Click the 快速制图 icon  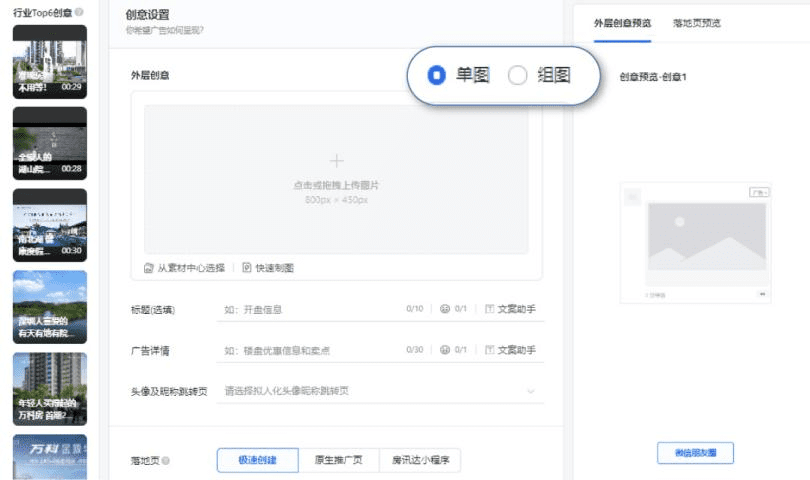pyautogui.click(x=247, y=267)
